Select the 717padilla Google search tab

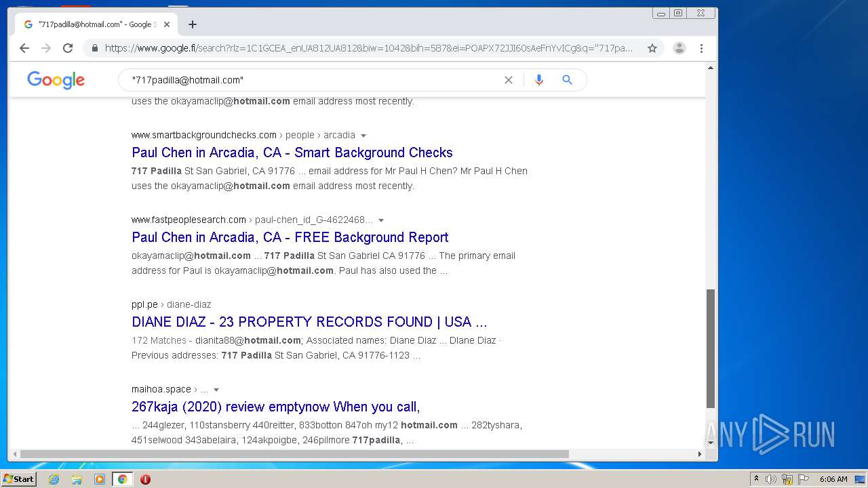point(96,24)
